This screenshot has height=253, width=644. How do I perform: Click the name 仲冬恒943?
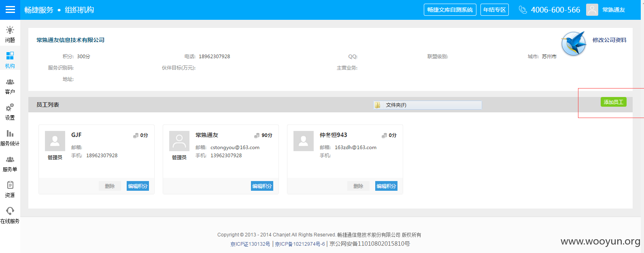tap(334, 135)
